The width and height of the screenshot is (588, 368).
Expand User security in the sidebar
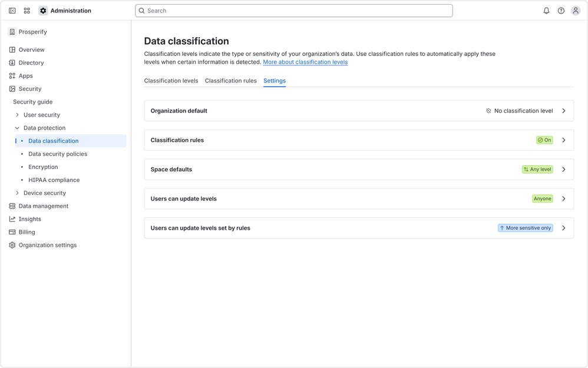coord(17,115)
